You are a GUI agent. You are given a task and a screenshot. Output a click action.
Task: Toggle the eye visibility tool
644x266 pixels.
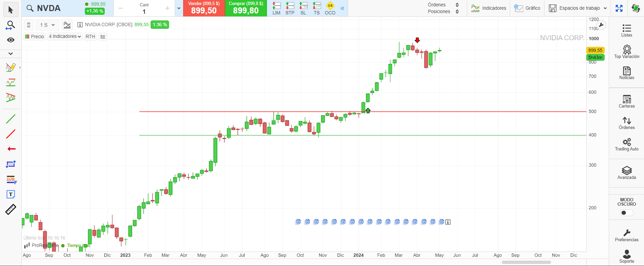11,40
